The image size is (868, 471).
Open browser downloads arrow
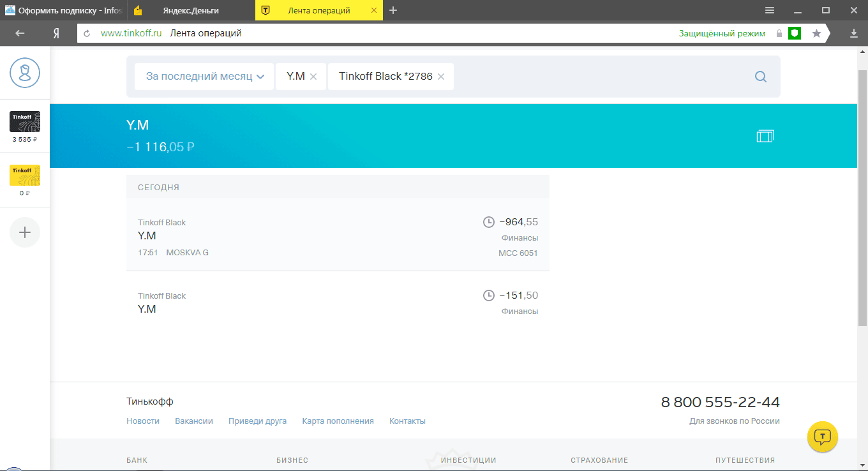coord(854,33)
